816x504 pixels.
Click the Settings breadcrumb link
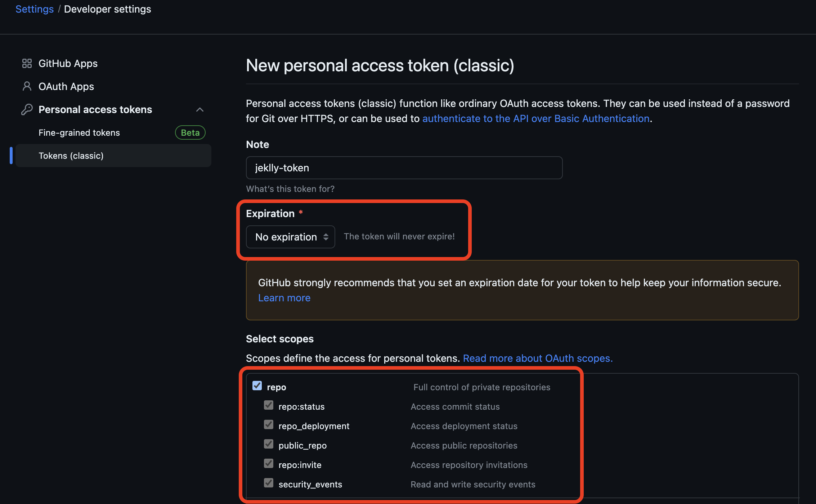[35, 9]
